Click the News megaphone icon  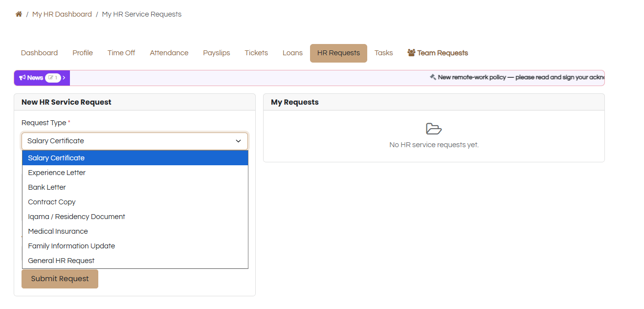[22, 78]
